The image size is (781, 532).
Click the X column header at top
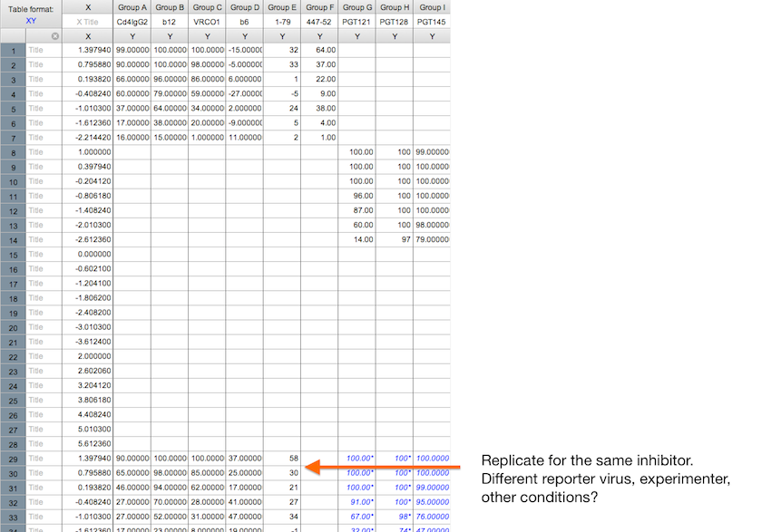pos(88,7)
